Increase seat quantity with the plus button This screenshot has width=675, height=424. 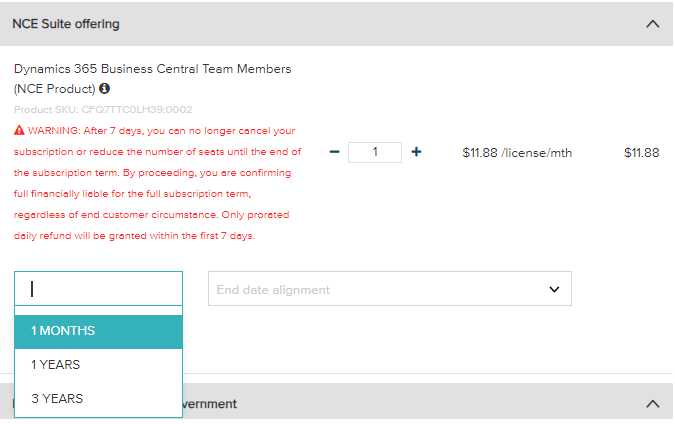pos(417,152)
